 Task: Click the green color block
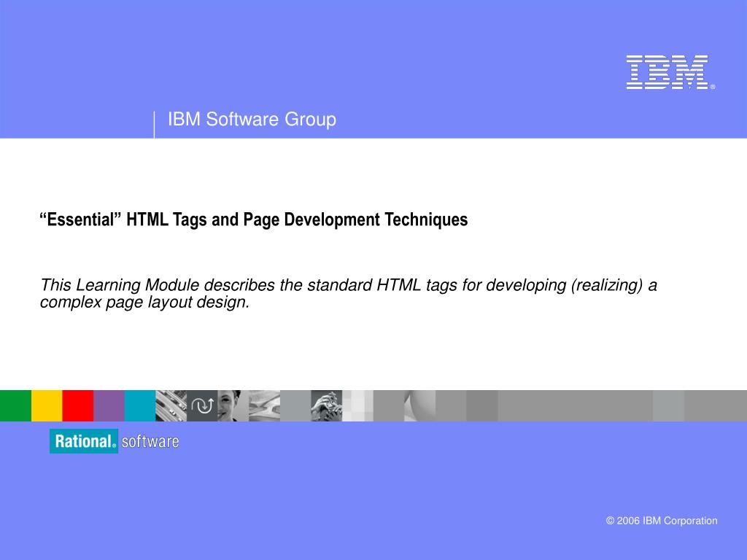15,406
